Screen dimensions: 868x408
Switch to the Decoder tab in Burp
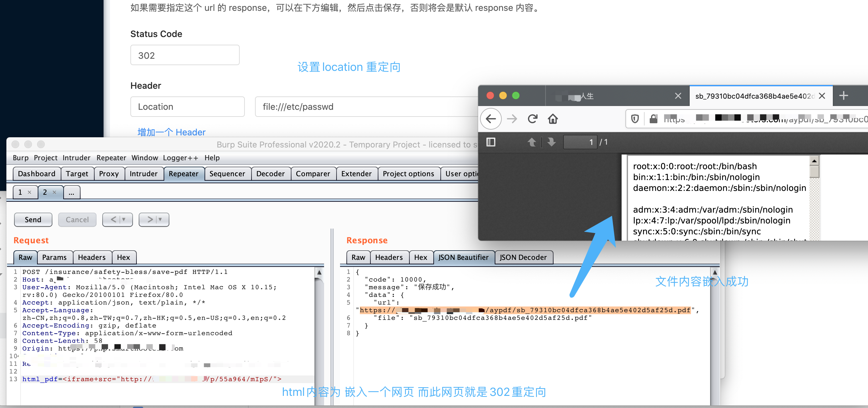coord(271,174)
